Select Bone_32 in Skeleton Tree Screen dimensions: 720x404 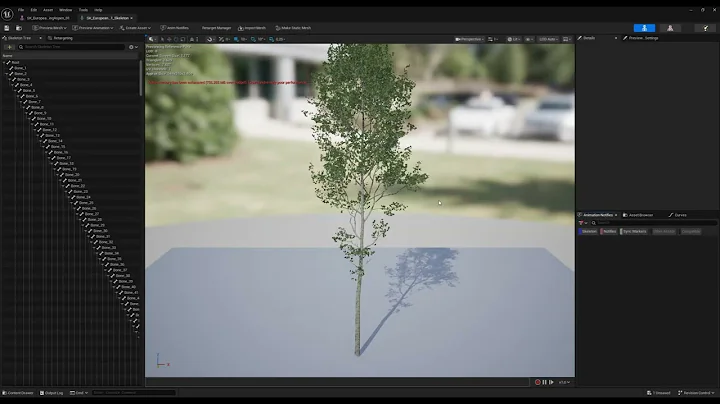click(x=106, y=242)
